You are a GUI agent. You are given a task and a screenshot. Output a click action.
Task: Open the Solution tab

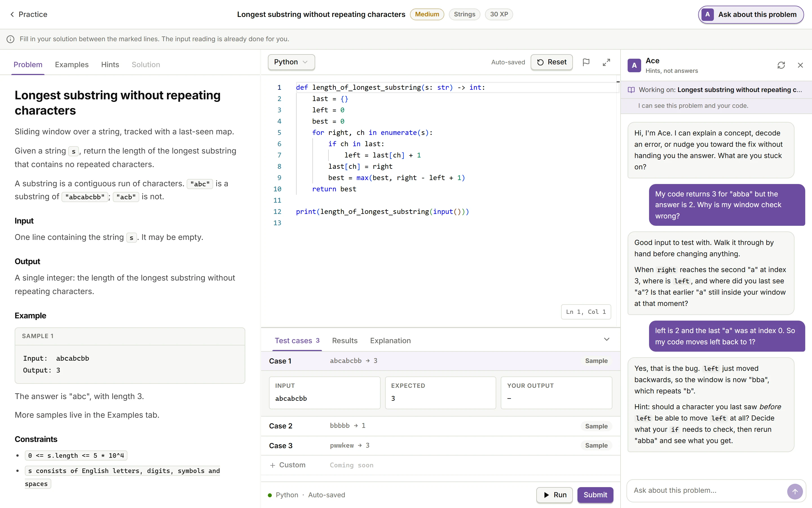[145, 65]
